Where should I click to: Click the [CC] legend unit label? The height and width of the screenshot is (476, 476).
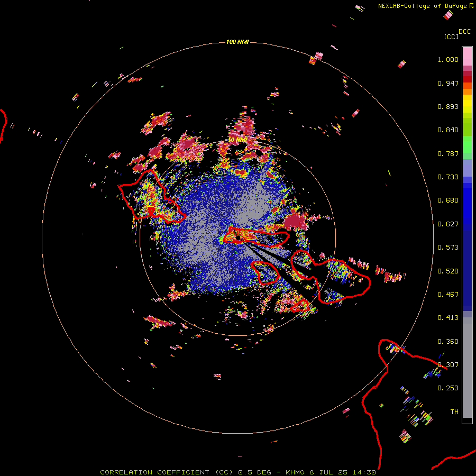[x=451, y=36]
